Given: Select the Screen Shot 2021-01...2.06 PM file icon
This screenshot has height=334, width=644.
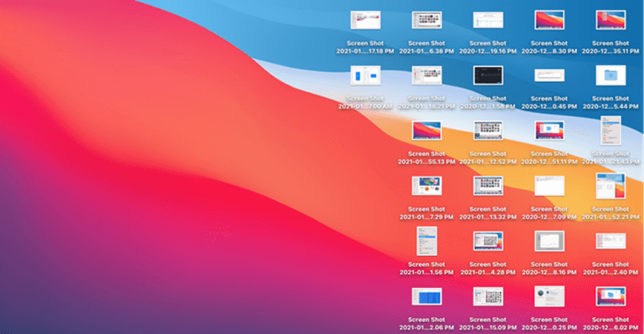Looking at the screenshot, I should (x=427, y=296).
